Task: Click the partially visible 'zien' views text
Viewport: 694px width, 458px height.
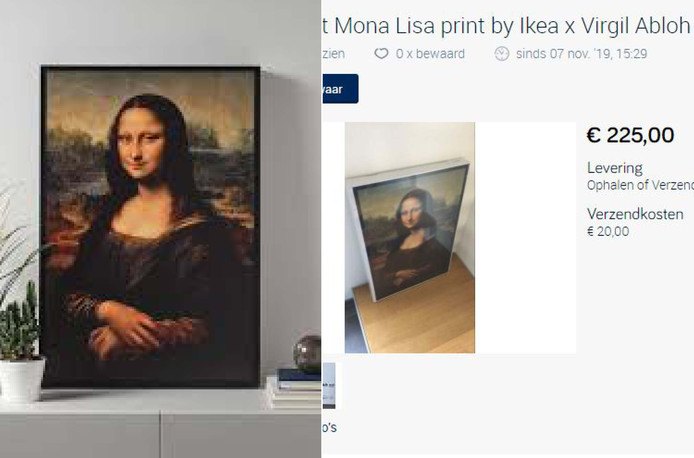Action: pos(334,54)
